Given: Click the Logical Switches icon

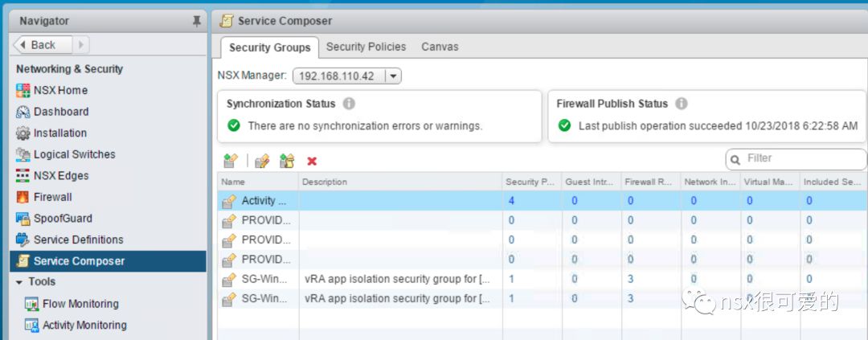Looking at the screenshot, I should click(23, 154).
